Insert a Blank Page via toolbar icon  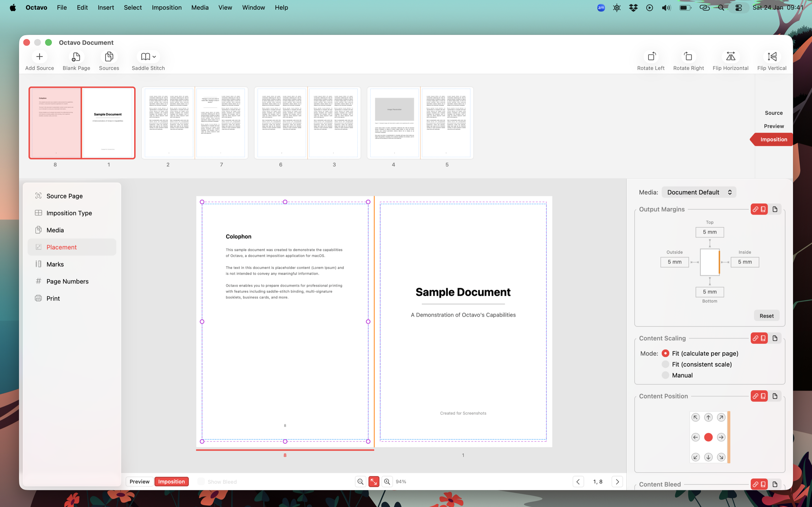point(76,56)
